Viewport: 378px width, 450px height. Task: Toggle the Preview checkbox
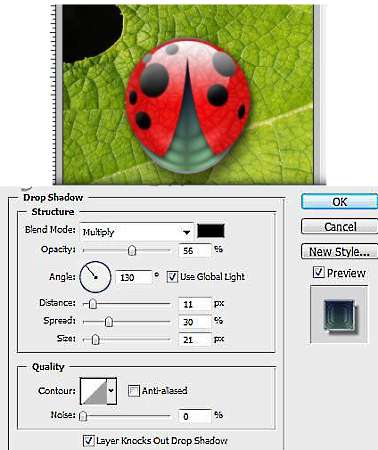click(x=319, y=272)
